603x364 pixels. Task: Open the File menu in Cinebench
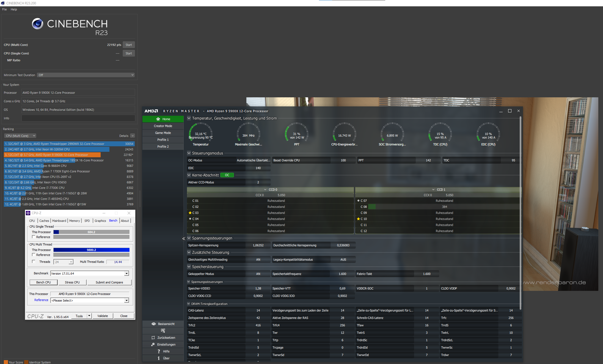point(4,9)
